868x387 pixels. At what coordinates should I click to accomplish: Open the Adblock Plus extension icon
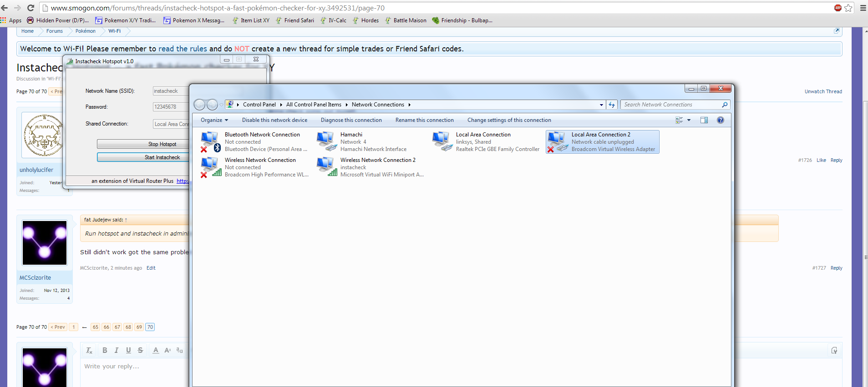838,8
